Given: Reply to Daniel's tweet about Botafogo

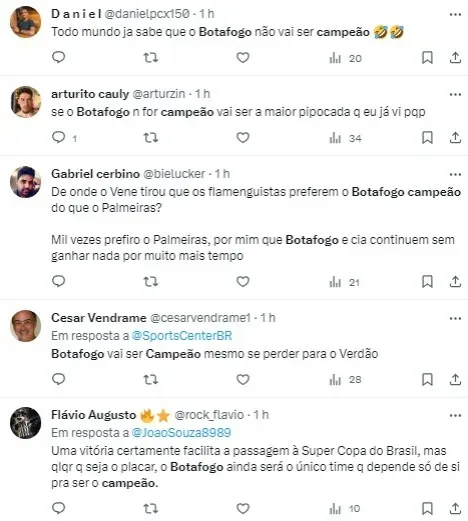Looking at the screenshot, I should pyautogui.click(x=59, y=57).
